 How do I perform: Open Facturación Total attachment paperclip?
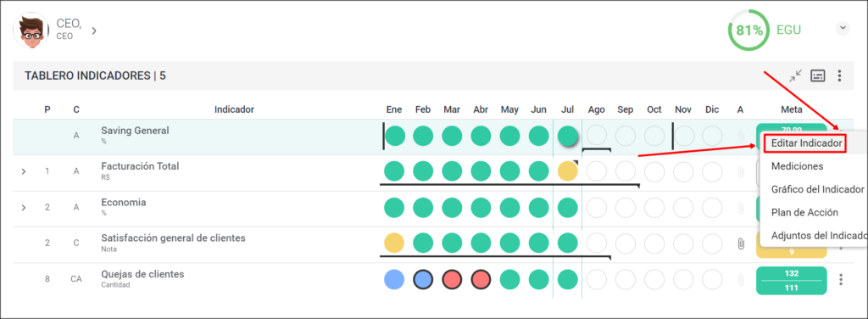pyautogui.click(x=741, y=171)
